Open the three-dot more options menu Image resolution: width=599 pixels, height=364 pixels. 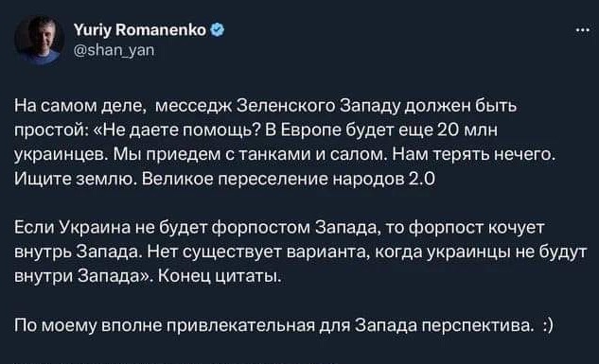coord(582,30)
